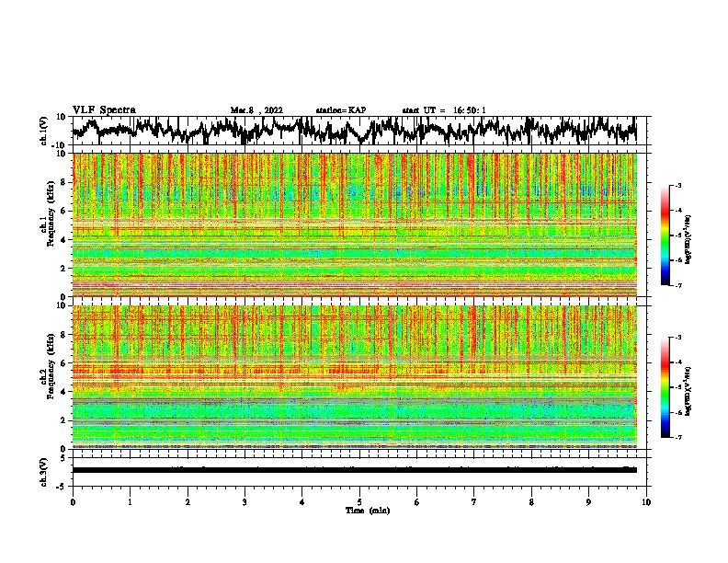Click time axis tick label "3"

click(x=245, y=502)
